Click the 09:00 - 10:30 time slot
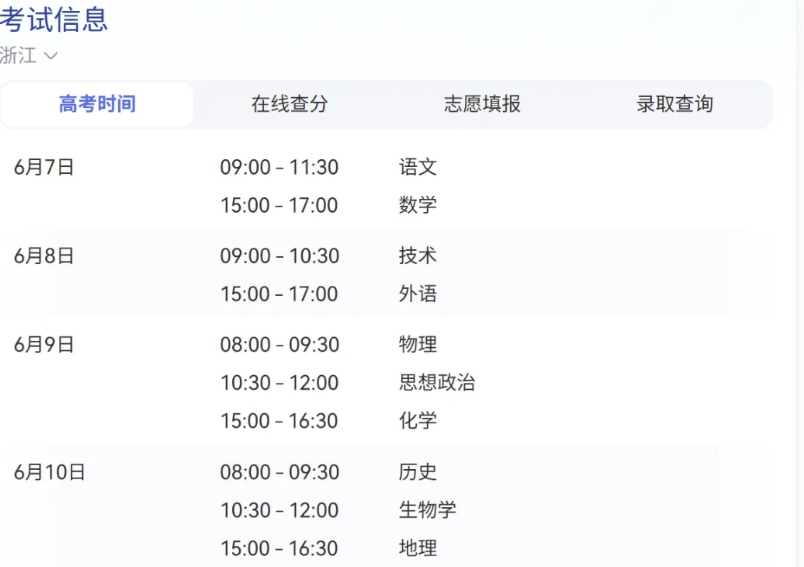The width and height of the screenshot is (804, 567). coord(279,256)
